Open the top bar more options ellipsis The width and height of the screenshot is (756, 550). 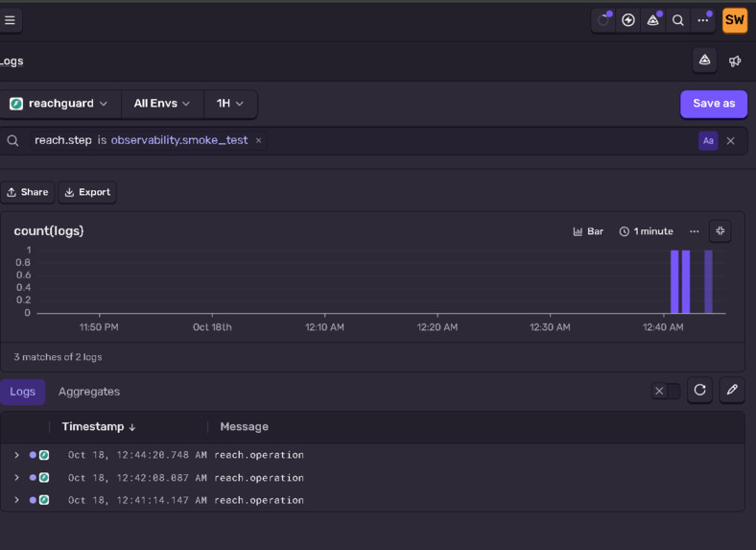pyautogui.click(x=703, y=20)
